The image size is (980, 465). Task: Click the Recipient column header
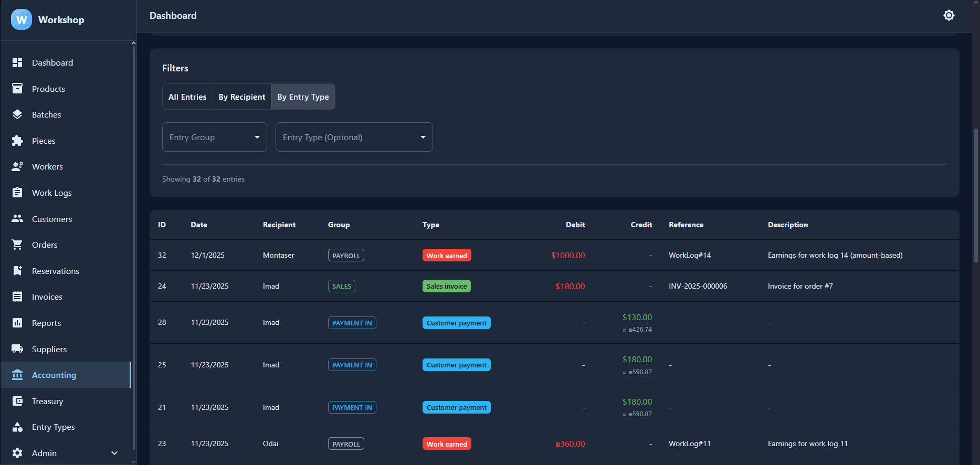279,225
